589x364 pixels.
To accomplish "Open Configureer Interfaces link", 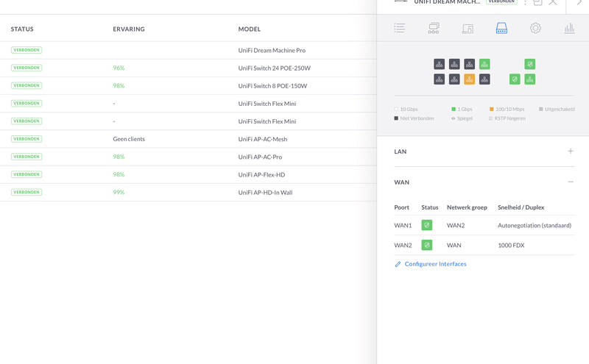I will click(x=435, y=264).
